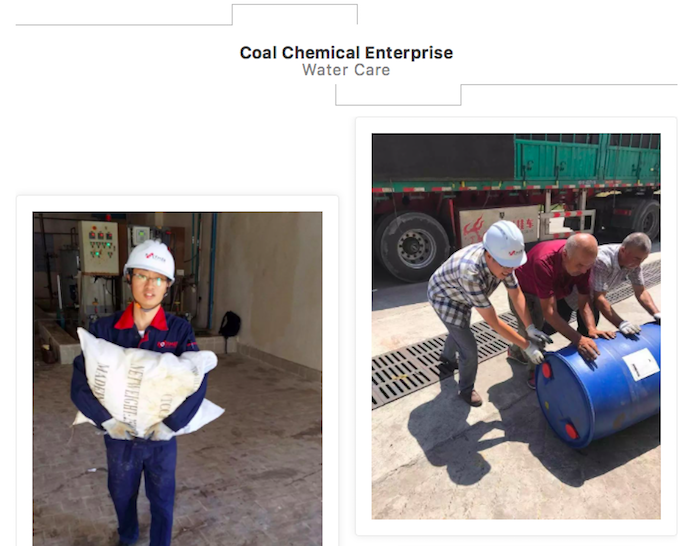Click the control panel with indicator lights
The width and height of the screenshot is (700, 546).
click(99, 247)
